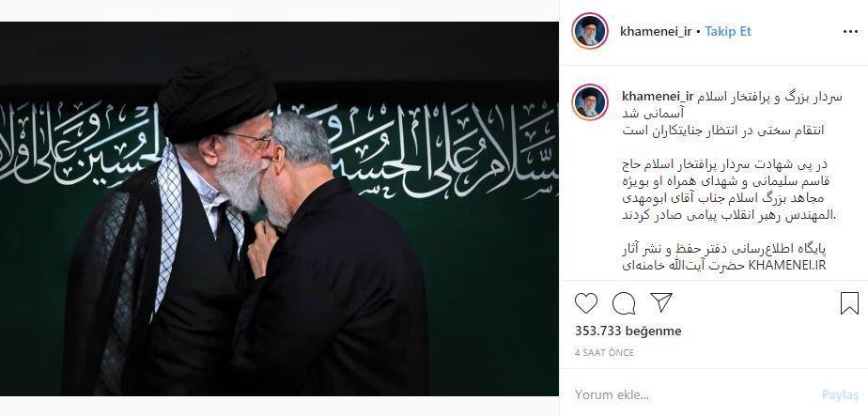View the 353.733 beğenme likes list
868x416 pixels.
tap(628, 331)
